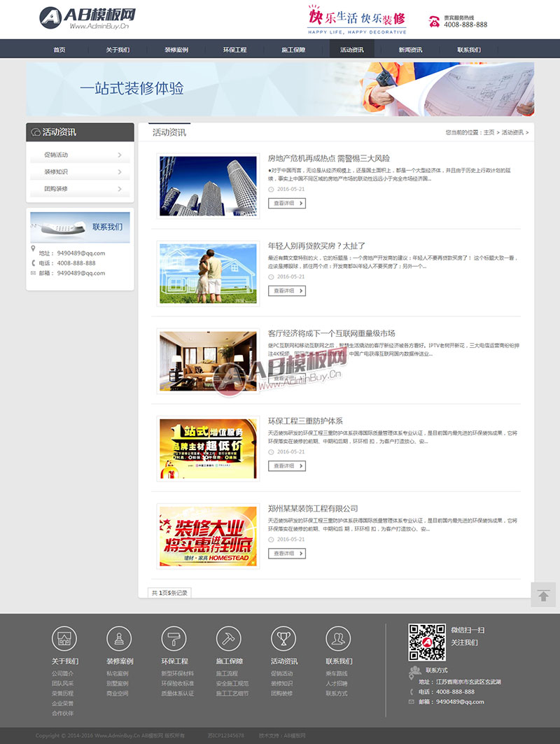Viewport: 560px width, 744px height.
Task: Expand the 促销活动 sidebar category
Action: pyautogui.click(x=80, y=155)
